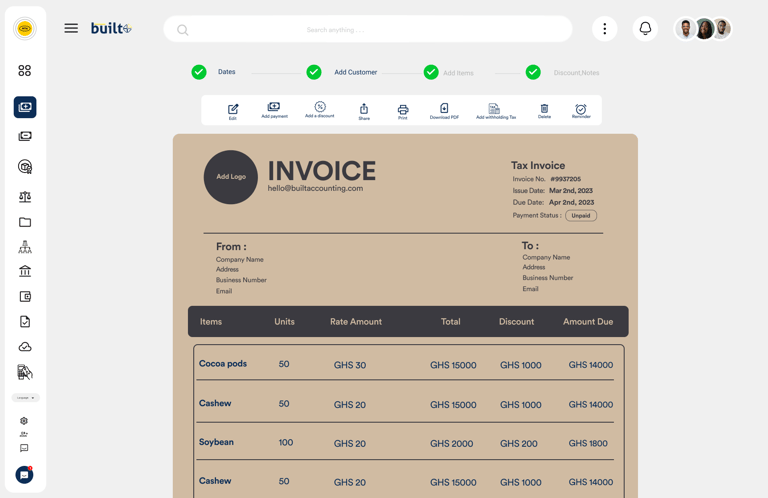Share the invoice
This screenshot has width=768, height=498.
point(364,112)
